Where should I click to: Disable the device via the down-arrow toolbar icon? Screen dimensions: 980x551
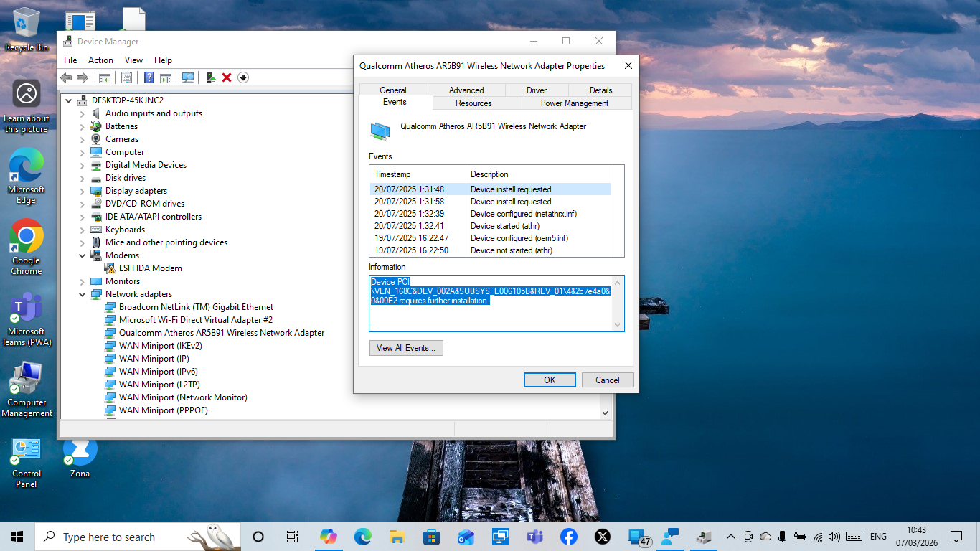pyautogui.click(x=242, y=77)
